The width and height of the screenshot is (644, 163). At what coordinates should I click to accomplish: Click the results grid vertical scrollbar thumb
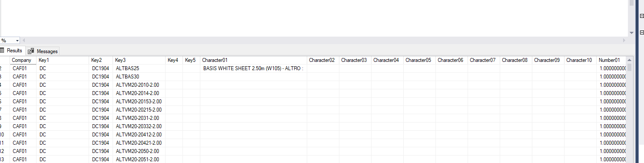(x=629, y=67)
